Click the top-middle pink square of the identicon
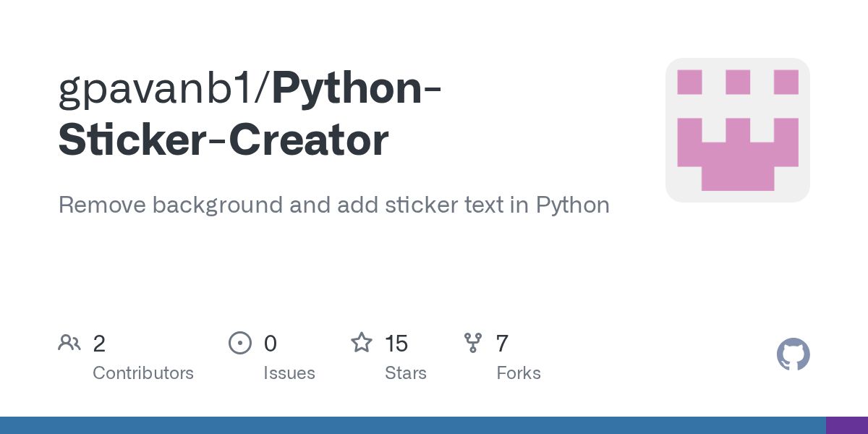 pyautogui.click(x=737, y=82)
